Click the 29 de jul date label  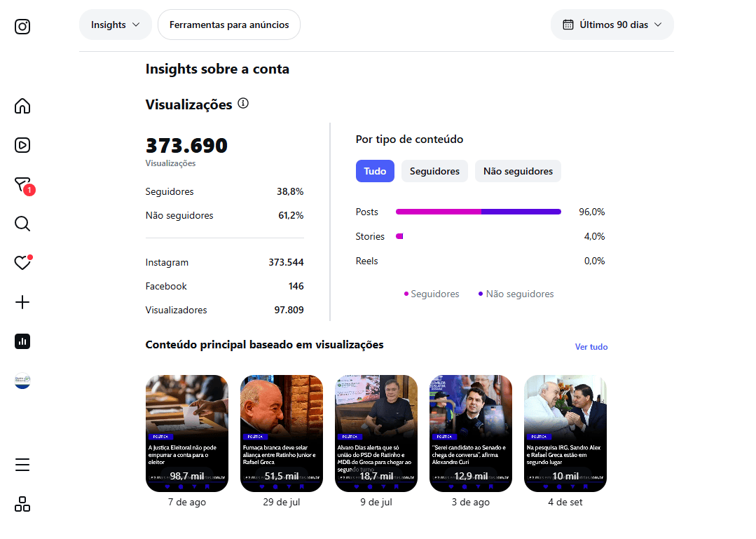pos(282,502)
